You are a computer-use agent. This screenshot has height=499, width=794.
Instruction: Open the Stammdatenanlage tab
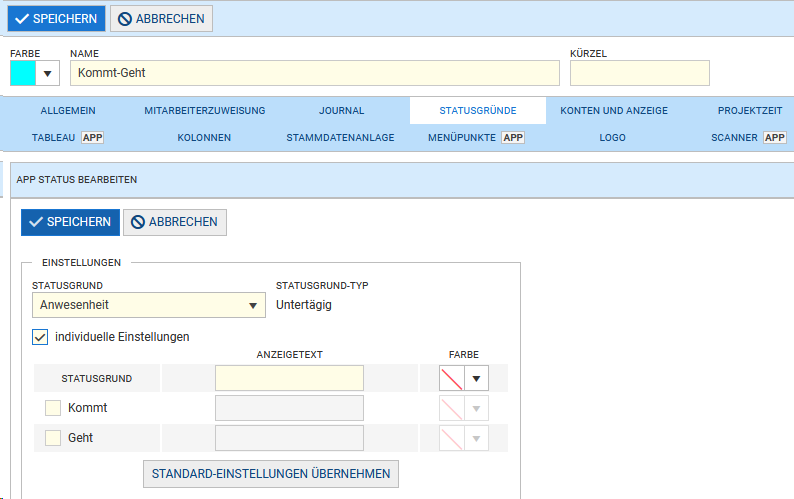click(340, 137)
